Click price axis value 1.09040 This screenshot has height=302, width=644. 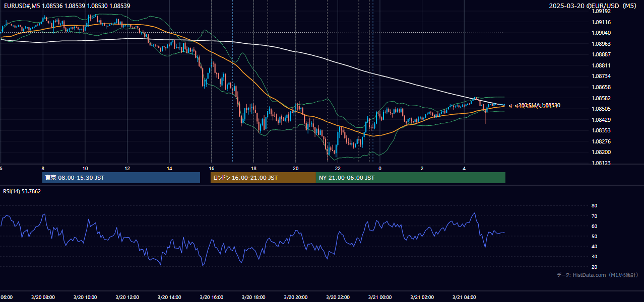(x=602, y=33)
